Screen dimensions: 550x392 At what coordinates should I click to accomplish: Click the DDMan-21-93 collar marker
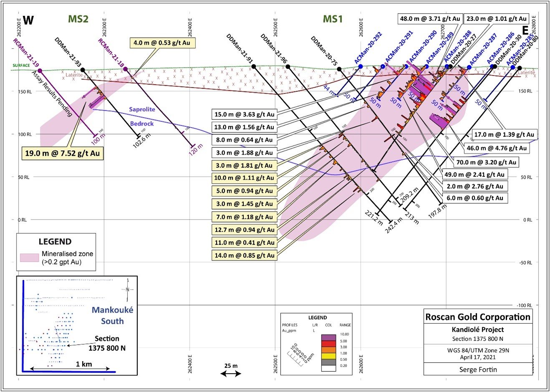(83, 70)
